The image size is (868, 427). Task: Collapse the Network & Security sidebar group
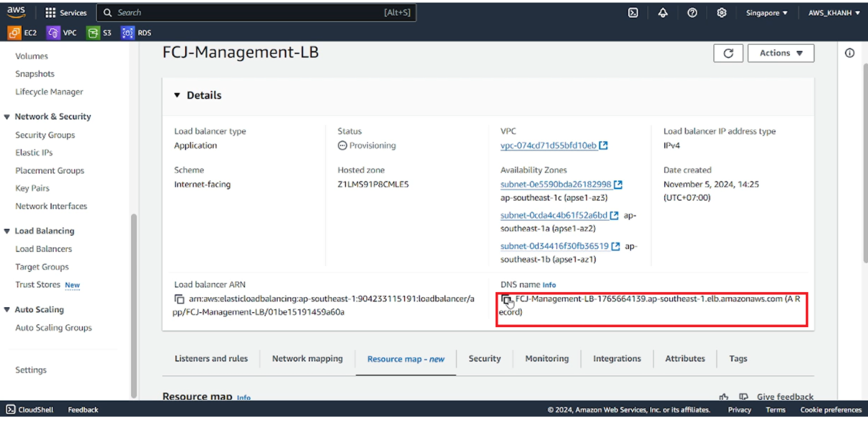pos(7,117)
